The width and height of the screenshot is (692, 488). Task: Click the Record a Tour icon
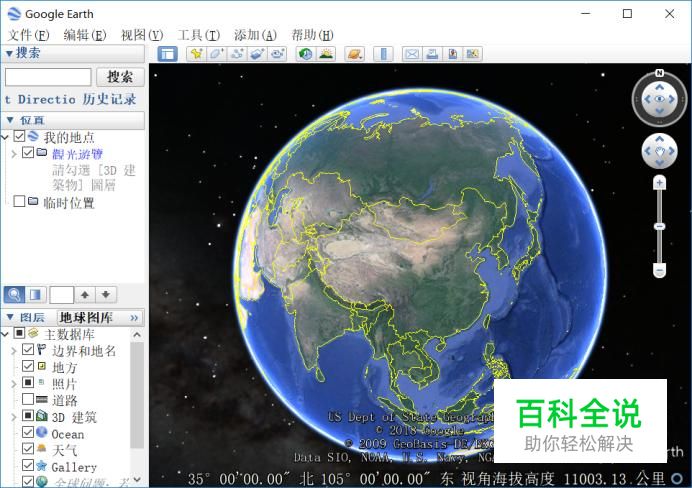tap(277, 54)
